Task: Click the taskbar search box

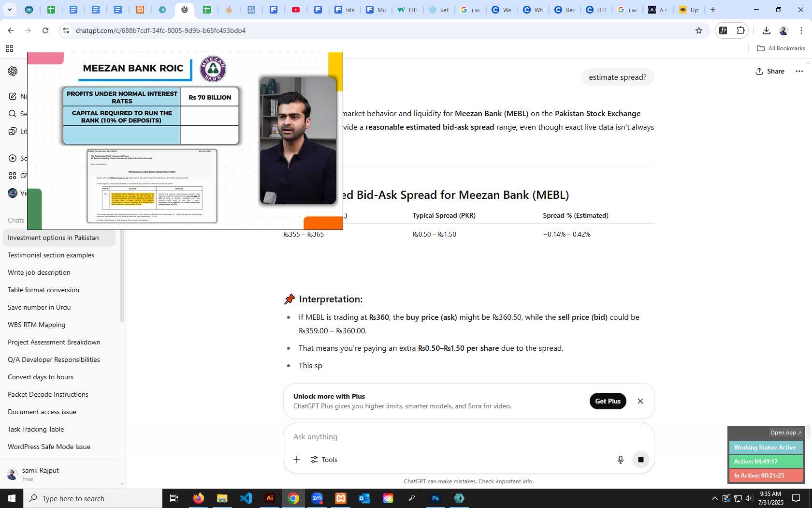Action: coord(93,498)
